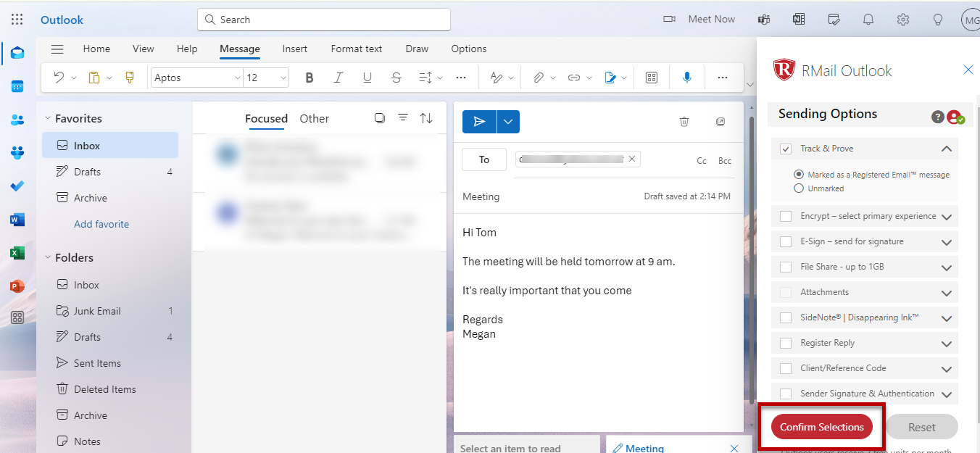Screen dimensions: 980x453
Task: Open Outlook Settings gear icon
Action: click(902, 20)
